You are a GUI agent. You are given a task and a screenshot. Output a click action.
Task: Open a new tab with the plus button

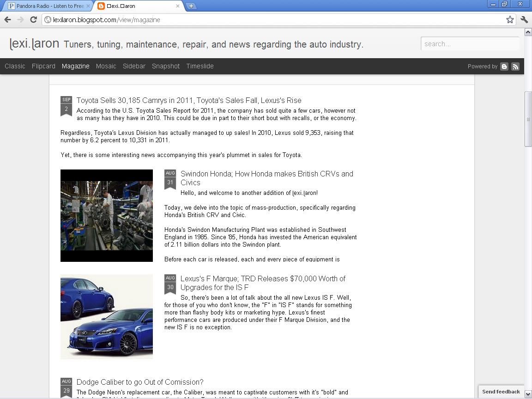pos(191,6)
